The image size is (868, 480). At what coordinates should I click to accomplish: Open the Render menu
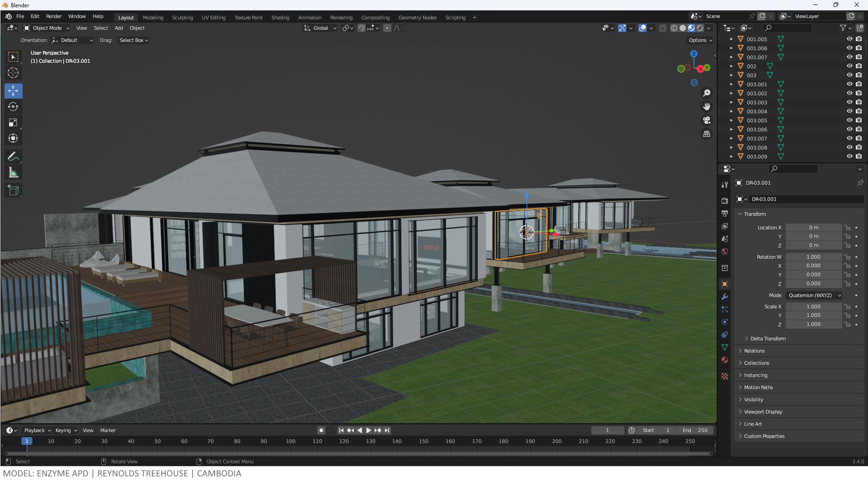[54, 16]
